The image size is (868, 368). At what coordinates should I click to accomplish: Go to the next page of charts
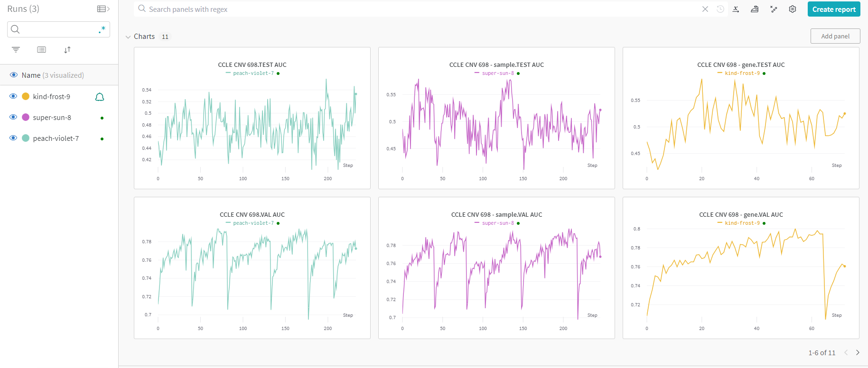coord(858,352)
